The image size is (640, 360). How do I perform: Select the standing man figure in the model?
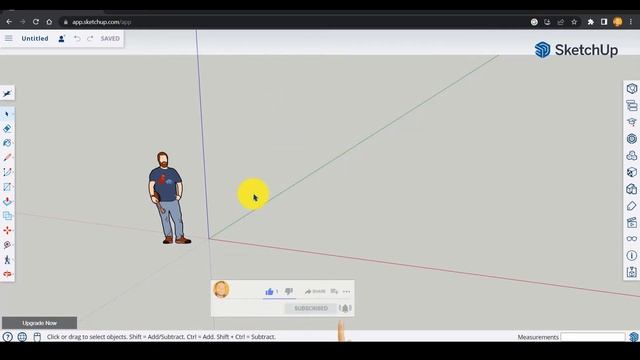(169, 198)
